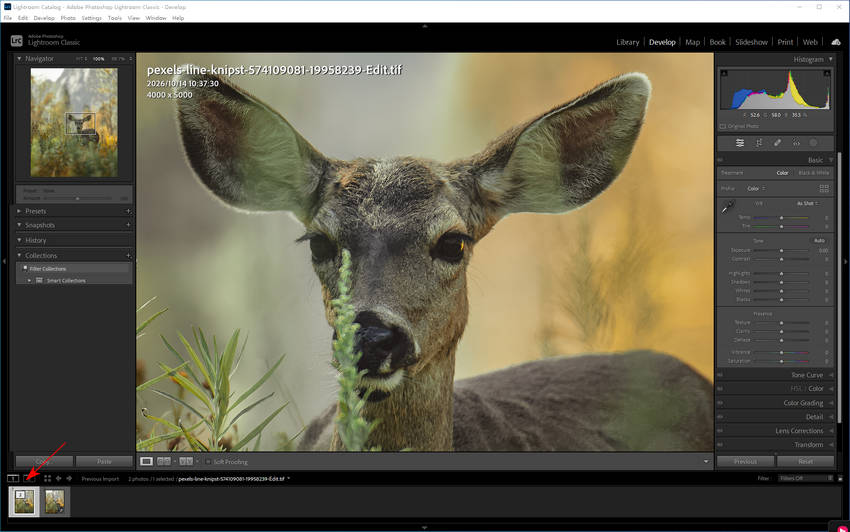The height and width of the screenshot is (532, 850).
Task: Switch to the Library module
Action: 628,42
